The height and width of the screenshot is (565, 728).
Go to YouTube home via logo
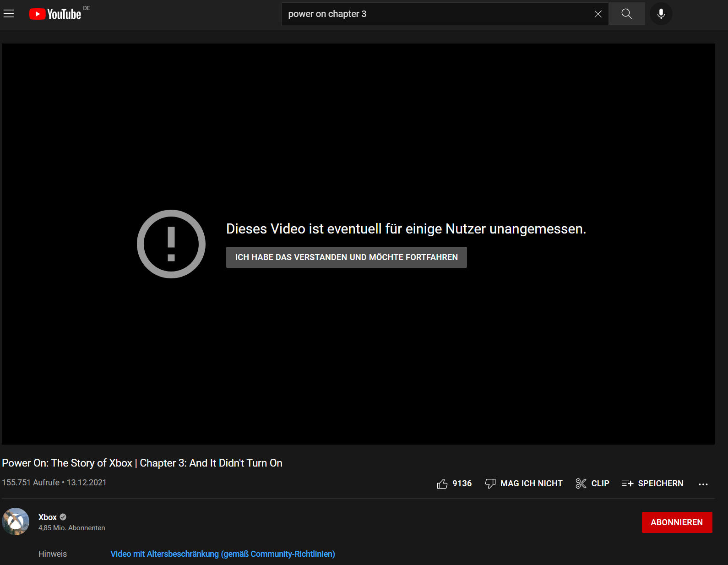[55, 14]
